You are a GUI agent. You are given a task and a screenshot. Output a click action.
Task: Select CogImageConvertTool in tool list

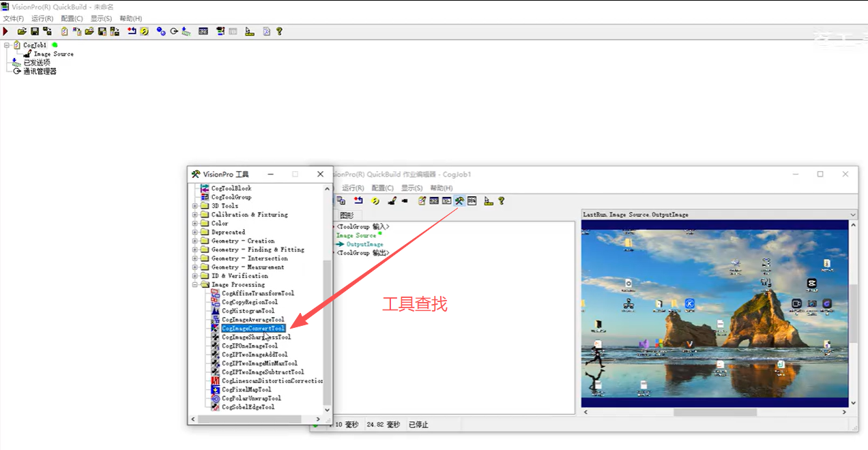coord(253,329)
